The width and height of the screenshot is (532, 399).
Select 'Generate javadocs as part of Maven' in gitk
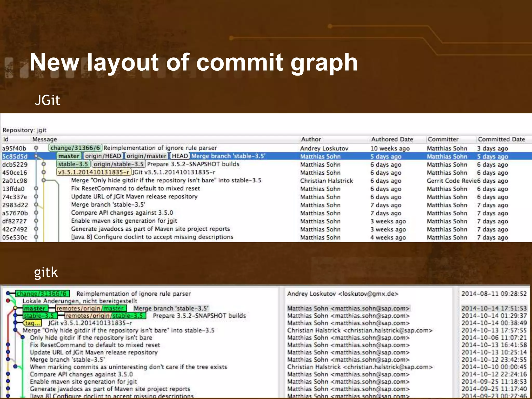click(x=110, y=389)
